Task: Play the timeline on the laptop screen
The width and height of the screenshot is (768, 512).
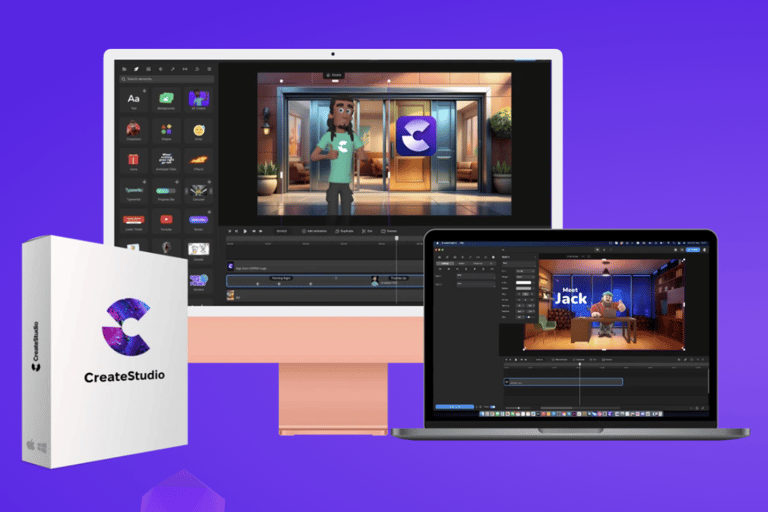Action: point(516,360)
